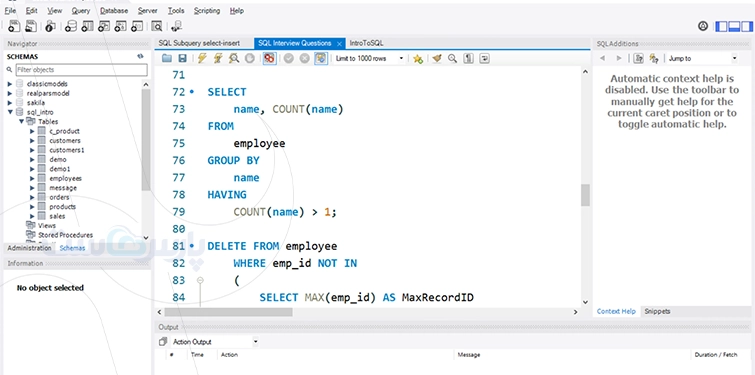Collapse the sql_intro schema

pos(10,112)
